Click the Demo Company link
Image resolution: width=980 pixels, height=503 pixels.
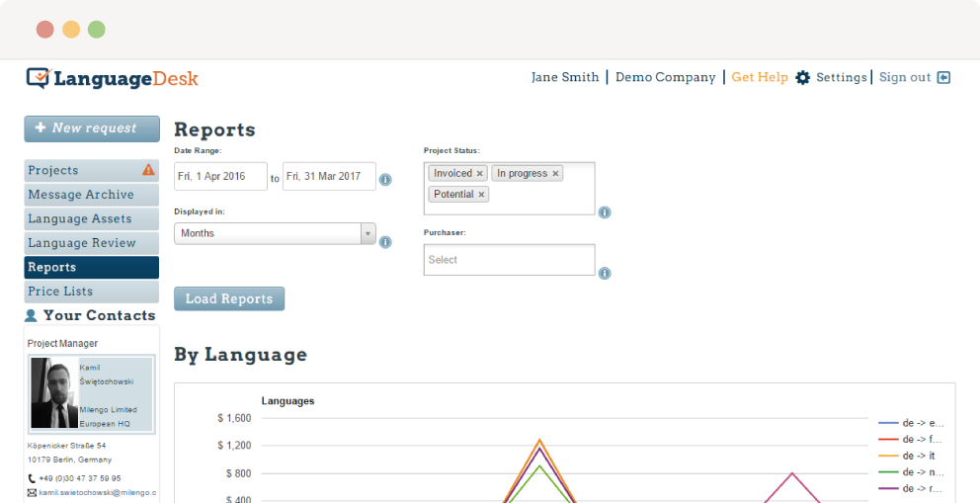666,77
